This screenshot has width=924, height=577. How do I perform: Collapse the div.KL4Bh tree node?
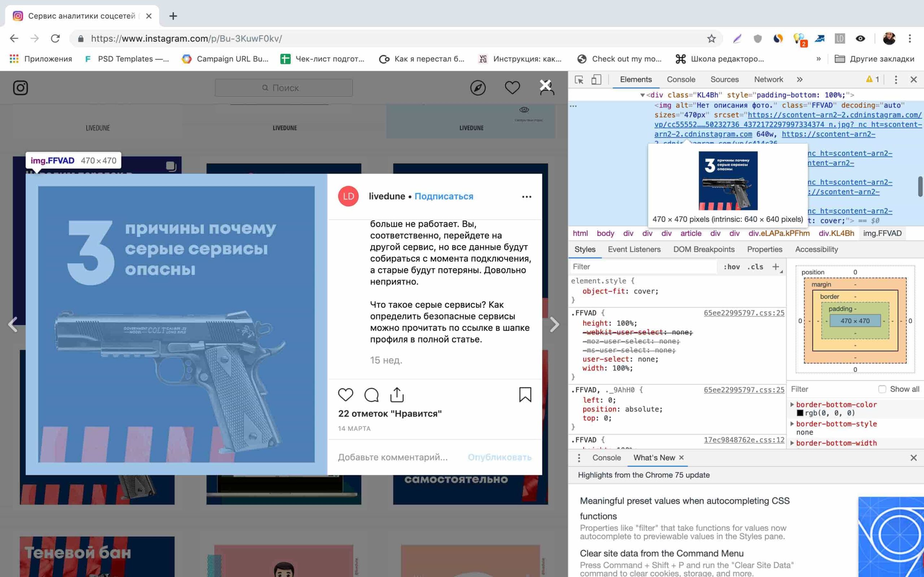[642, 95]
